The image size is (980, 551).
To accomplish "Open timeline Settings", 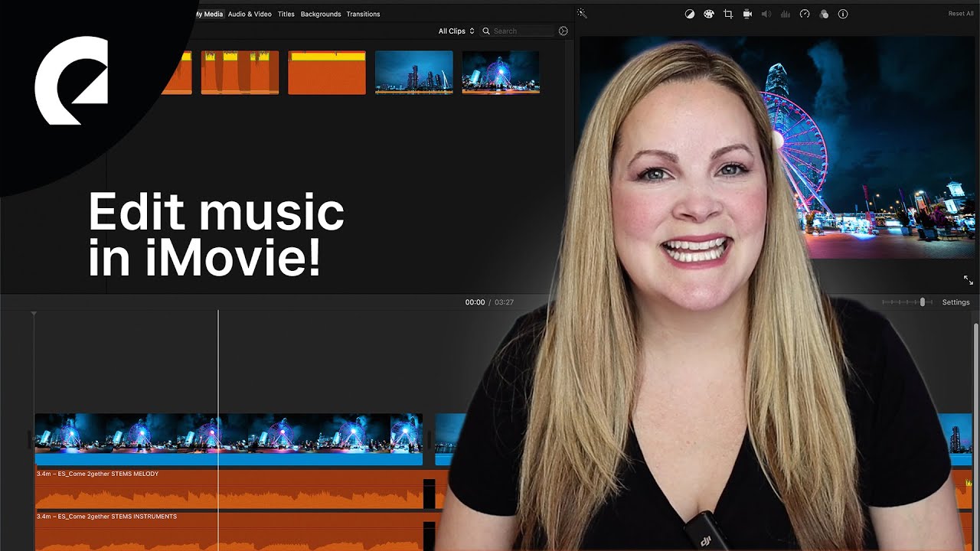I will [x=955, y=302].
